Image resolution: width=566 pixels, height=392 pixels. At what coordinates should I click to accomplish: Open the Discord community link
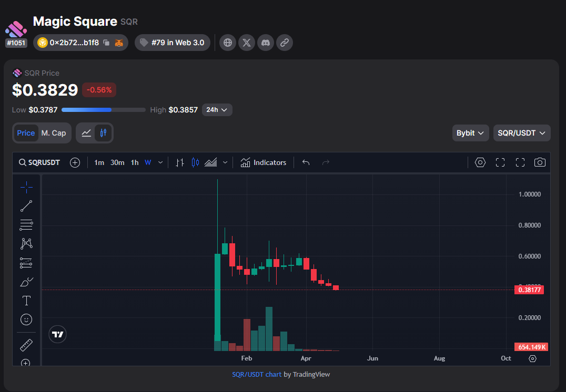tap(266, 43)
